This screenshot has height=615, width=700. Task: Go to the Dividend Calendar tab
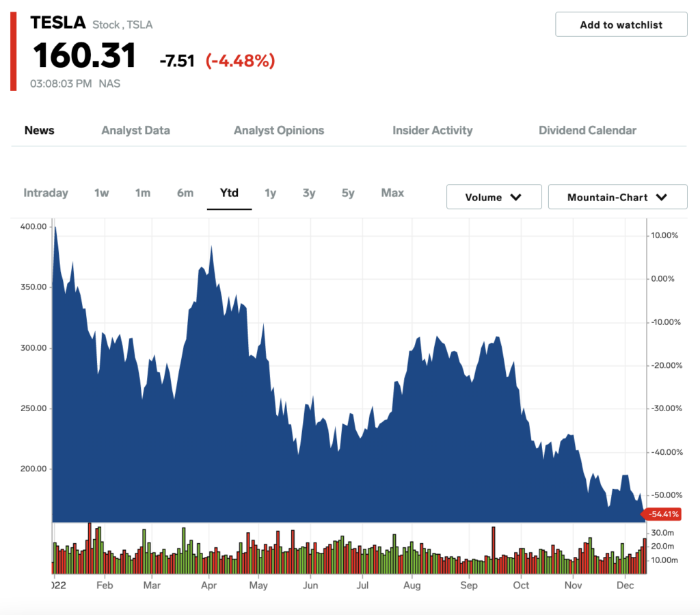tap(587, 131)
